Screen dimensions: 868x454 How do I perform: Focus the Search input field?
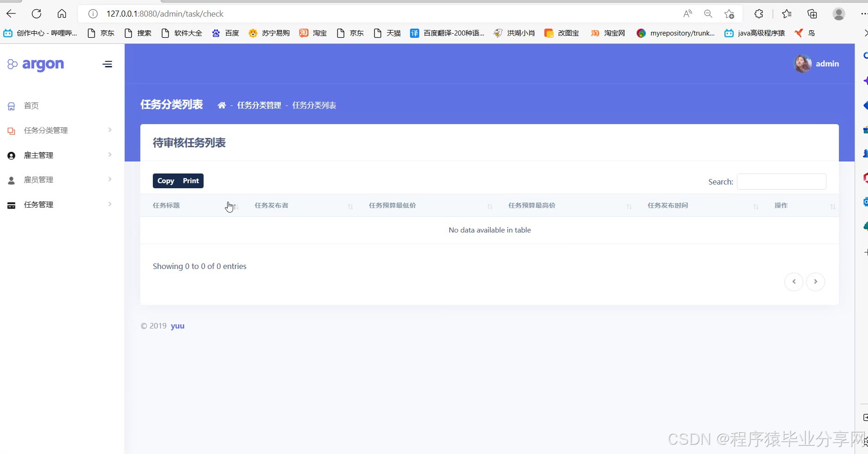coord(781,182)
